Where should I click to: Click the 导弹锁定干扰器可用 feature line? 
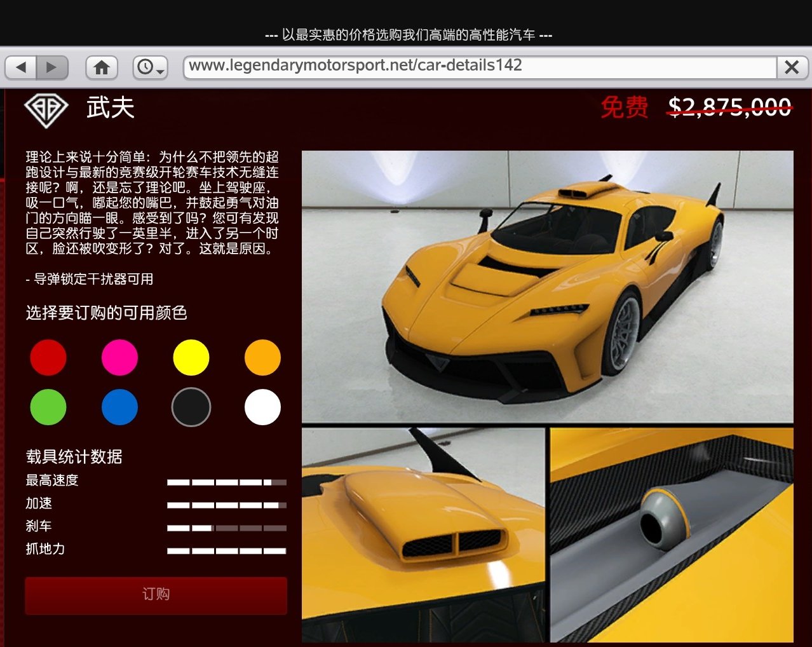[90, 279]
